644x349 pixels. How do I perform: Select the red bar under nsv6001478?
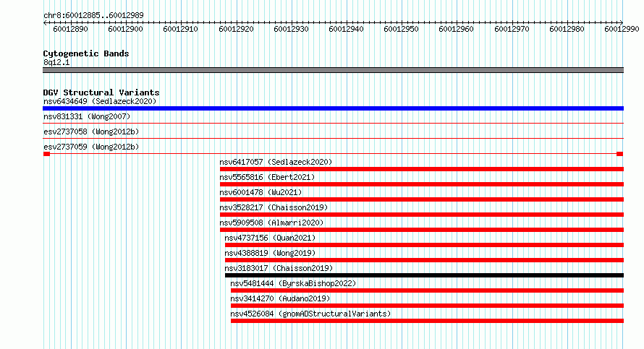coord(422,199)
